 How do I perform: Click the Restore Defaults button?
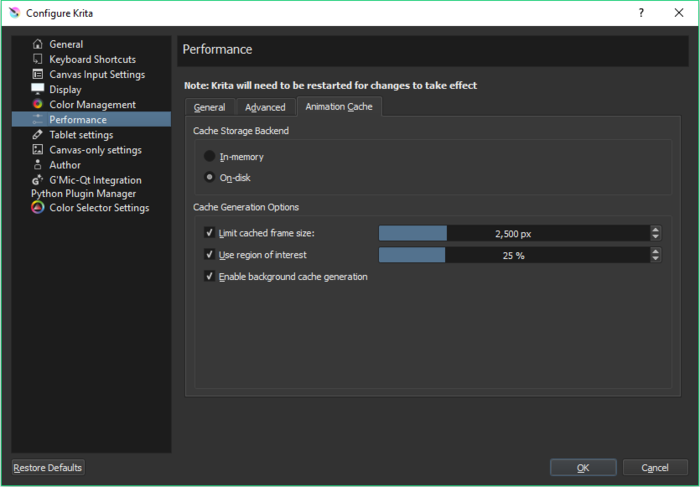click(48, 467)
